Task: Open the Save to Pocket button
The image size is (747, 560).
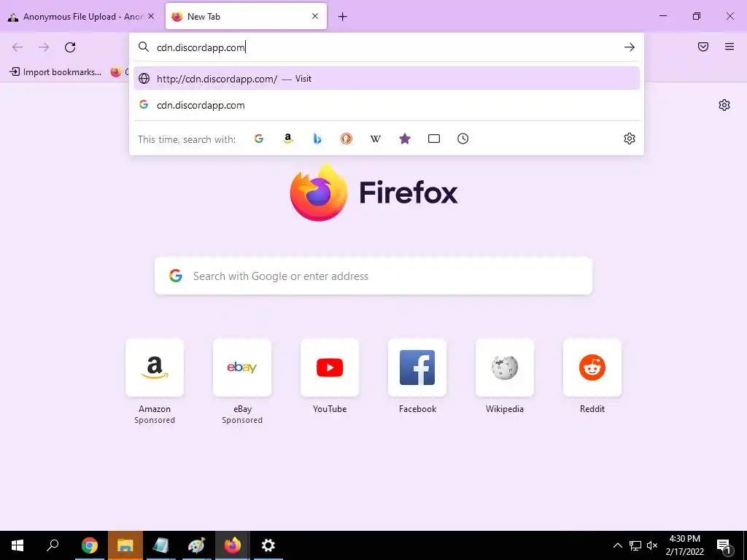Action: click(x=703, y=47)
